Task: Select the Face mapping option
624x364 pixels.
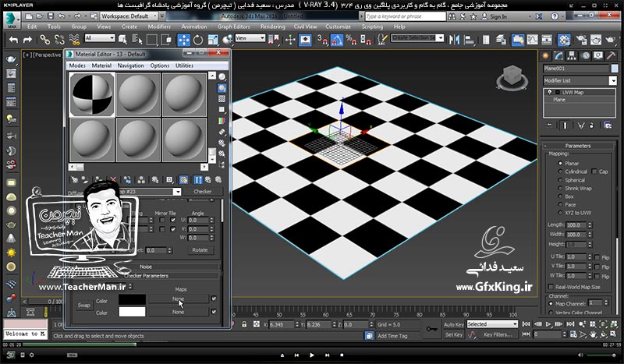Action: point(560,205)
